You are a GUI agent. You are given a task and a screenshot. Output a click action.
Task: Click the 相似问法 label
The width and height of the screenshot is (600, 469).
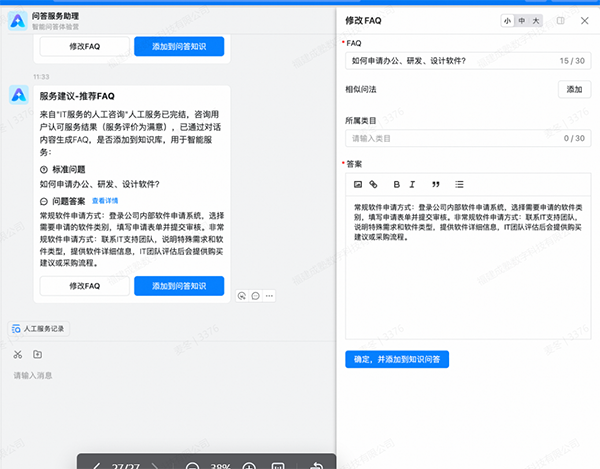361,90
